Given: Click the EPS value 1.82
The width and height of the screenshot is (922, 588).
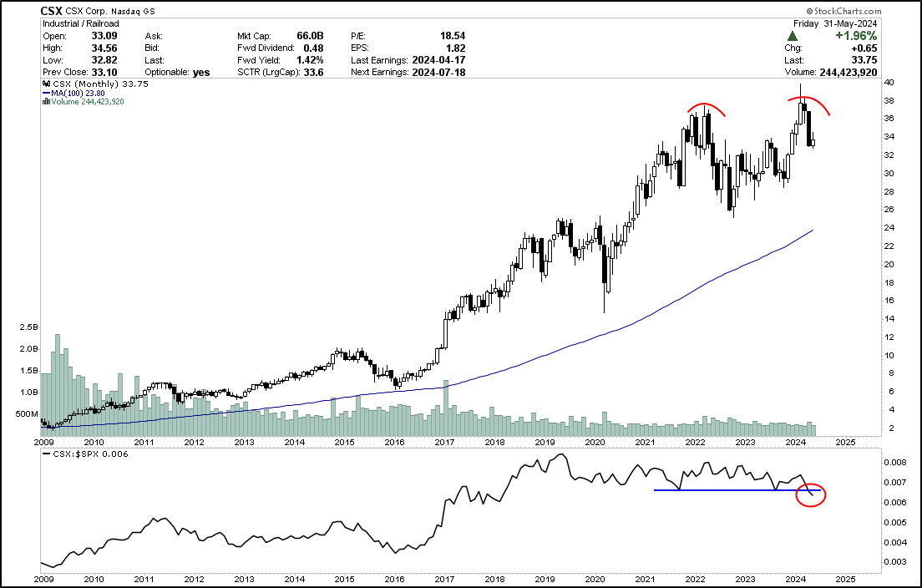Looking at the screenshot, I should click(456, 48).
